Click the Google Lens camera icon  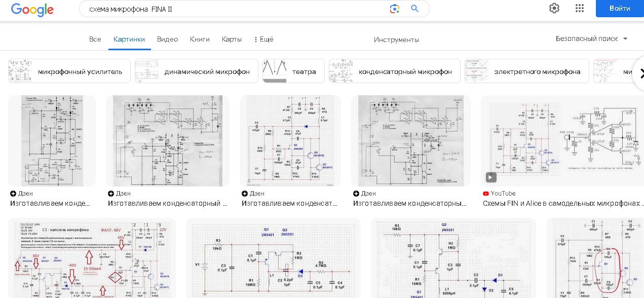[x=395, y=9]
